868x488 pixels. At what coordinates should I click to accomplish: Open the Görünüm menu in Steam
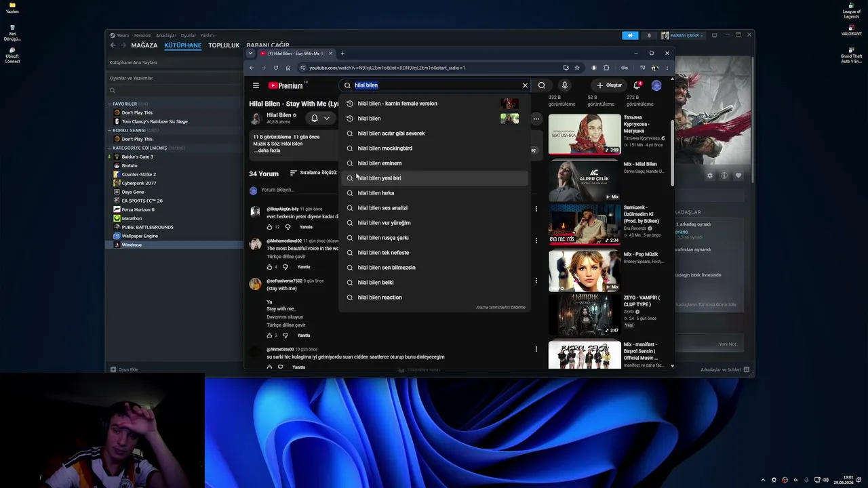coord(142,35)
